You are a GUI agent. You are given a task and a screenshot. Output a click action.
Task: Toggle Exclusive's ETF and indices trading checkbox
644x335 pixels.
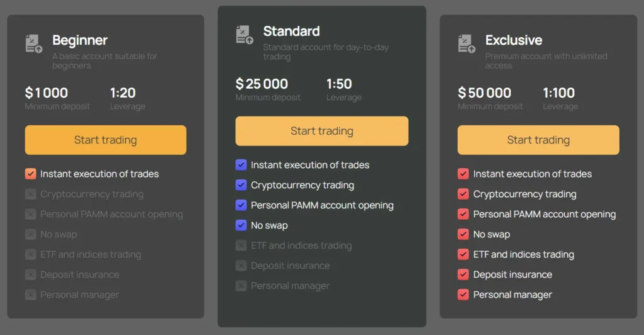coord(464,254)
